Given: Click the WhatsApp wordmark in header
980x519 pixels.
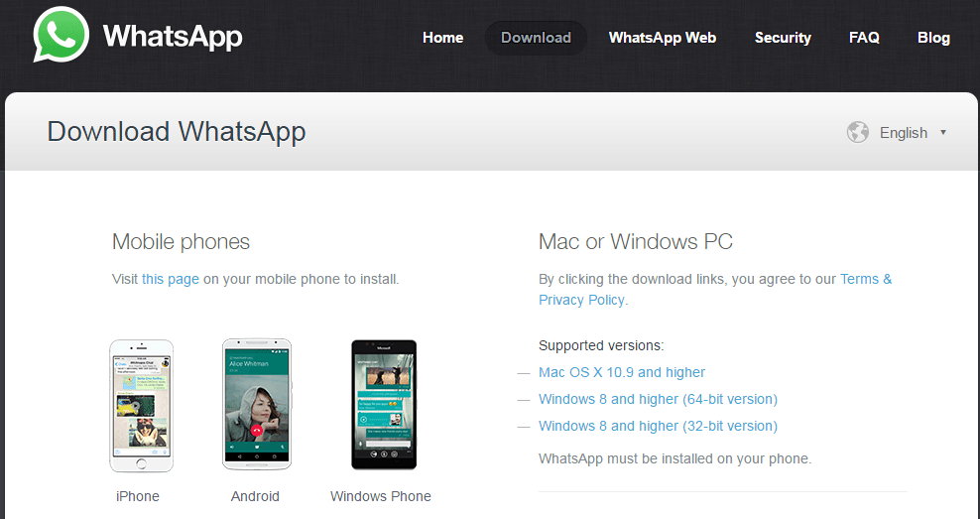Looking at the screenshot, I should point(173,37).
